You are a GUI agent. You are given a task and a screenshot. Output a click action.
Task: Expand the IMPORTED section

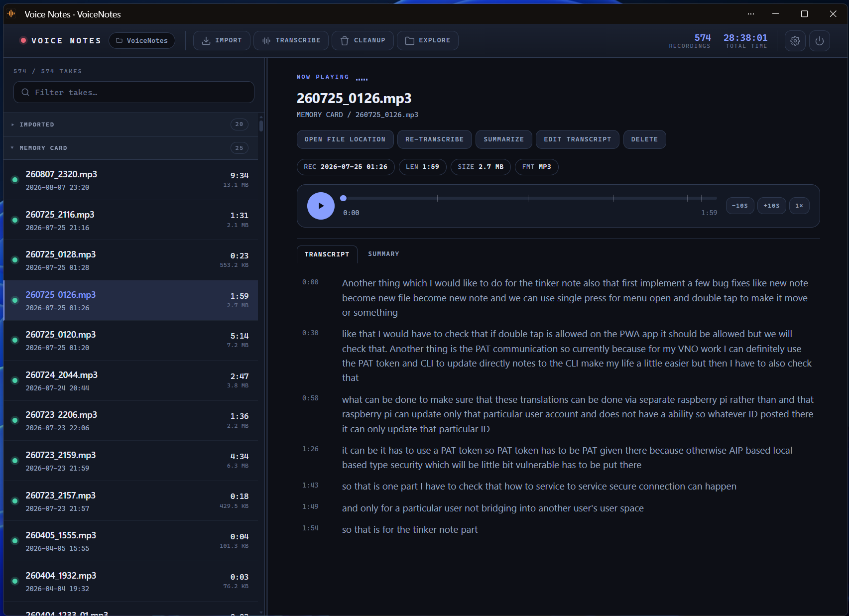pos(130,124)
